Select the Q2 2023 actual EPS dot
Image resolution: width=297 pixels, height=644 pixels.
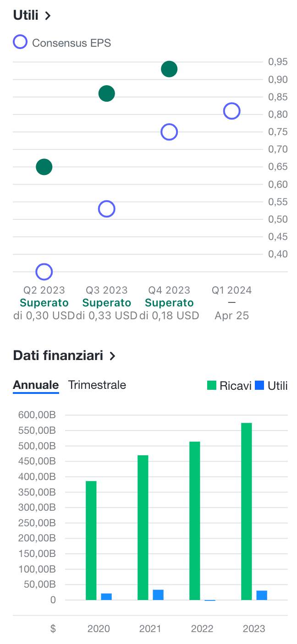point(43,167)
